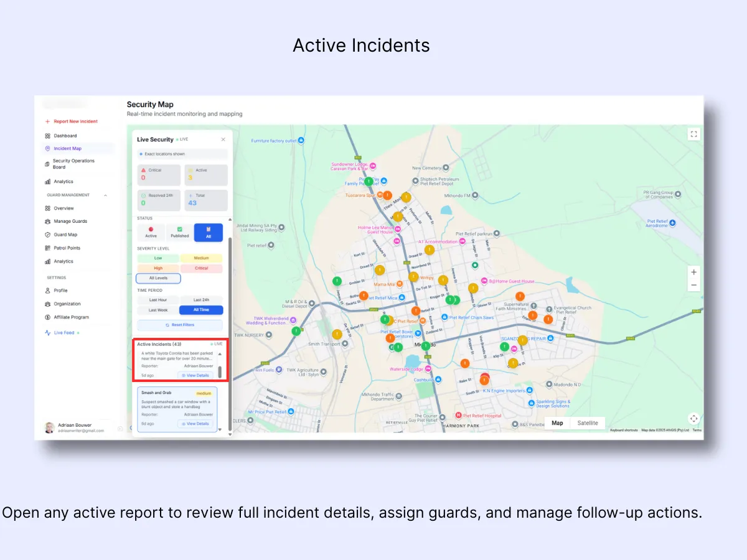This screenshot has width=747, height=560.
Task: Open Patrol Points in the sidebar
Action: pos(70,248)
